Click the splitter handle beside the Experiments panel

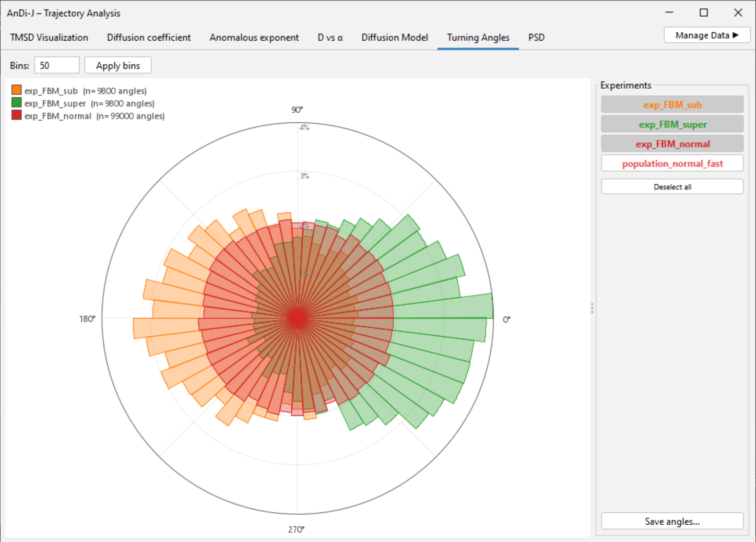pos(592,308)
